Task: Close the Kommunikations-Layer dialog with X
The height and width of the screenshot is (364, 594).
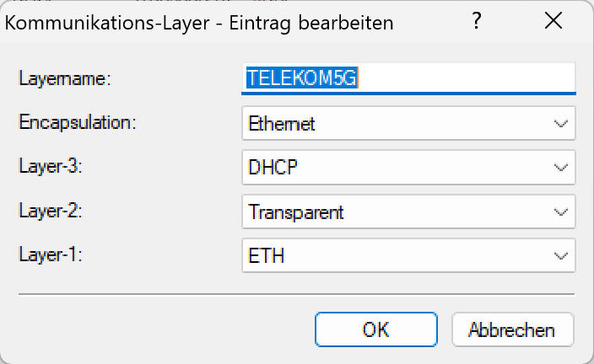Action: [553, 22]
